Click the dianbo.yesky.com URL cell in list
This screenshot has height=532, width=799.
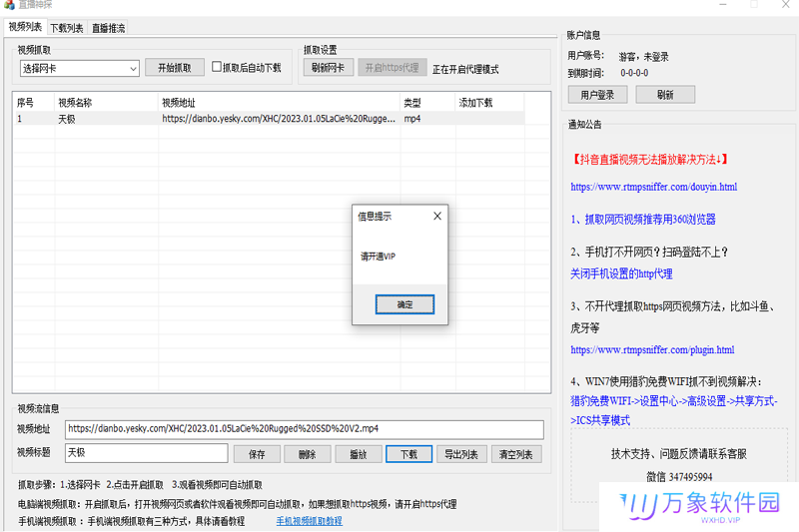click(x=279, y=119)
